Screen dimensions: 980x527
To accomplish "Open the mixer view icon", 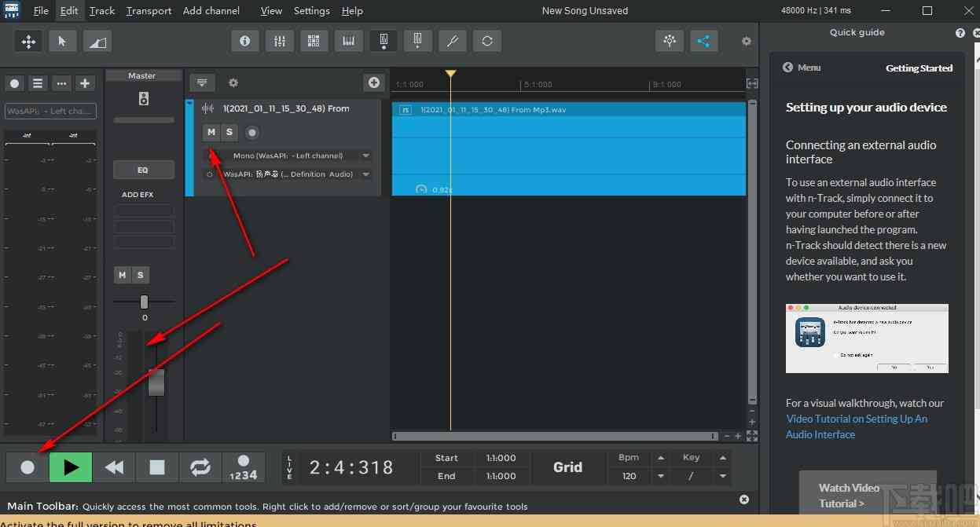I will 279,41.
